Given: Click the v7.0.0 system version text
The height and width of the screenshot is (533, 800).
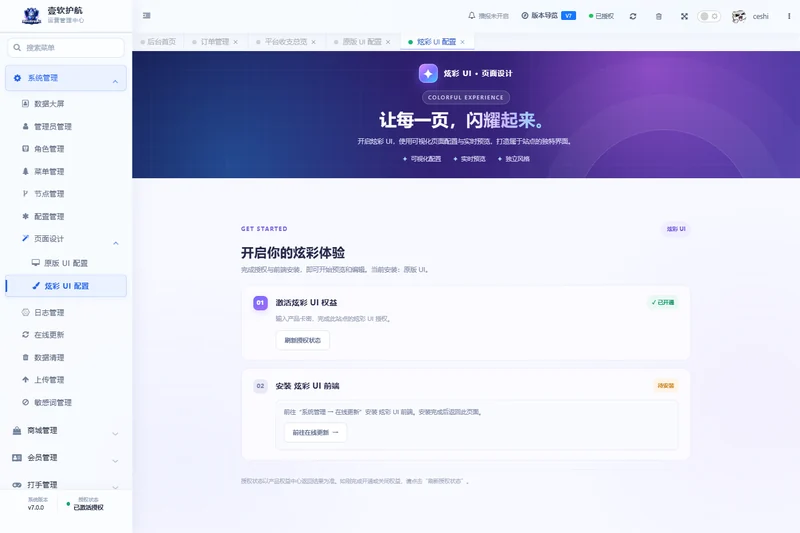Looking at the screenshot, I should [x=36, y=507].
